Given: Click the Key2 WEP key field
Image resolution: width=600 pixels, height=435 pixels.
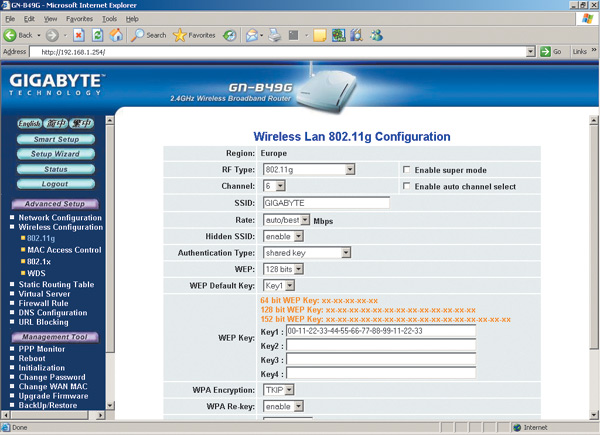Looking at the screenshot, I should (381, 345).
